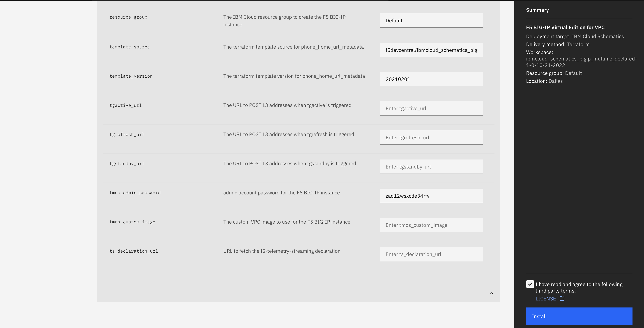
Task: Edit the template_version 20210201 field
Action: tap(431, 79)
